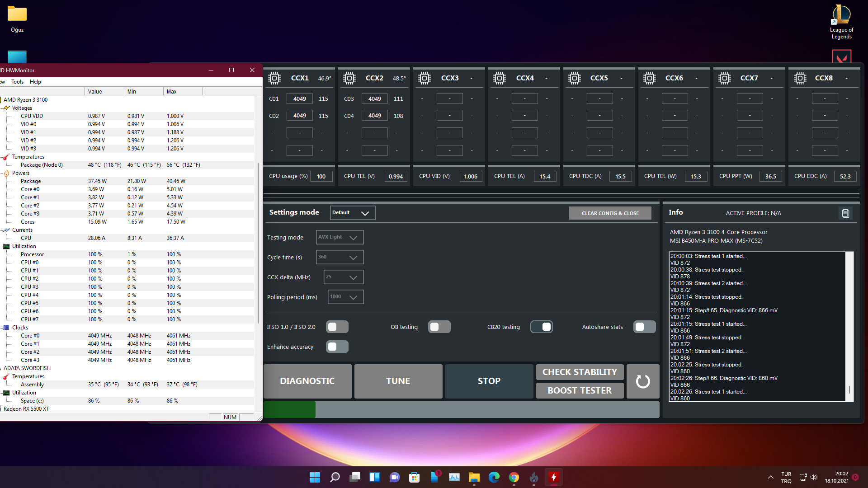This screenshot has width=868, height=488.
Task: Click the CCX7 chip icon
Action: tap(725, 78)
